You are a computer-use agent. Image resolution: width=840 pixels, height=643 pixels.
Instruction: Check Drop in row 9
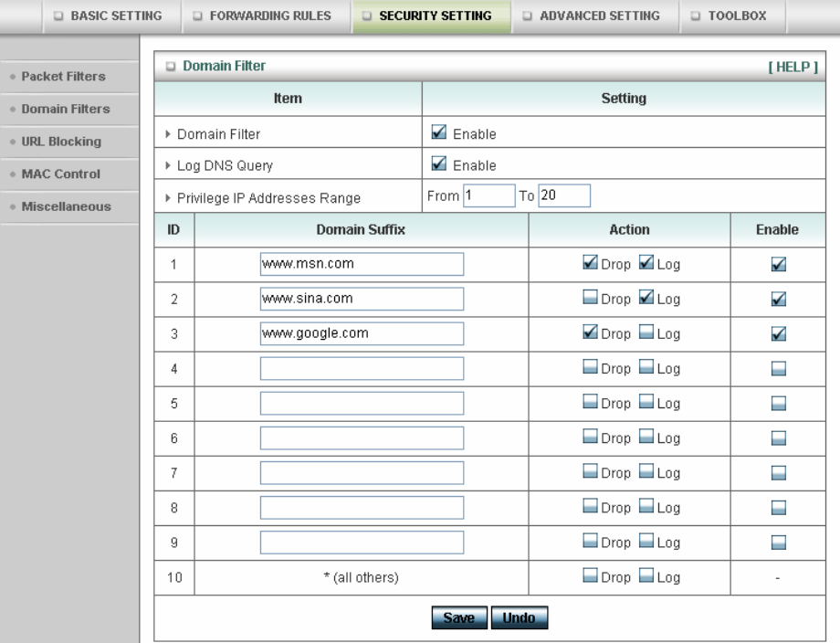tap(590, 541)
